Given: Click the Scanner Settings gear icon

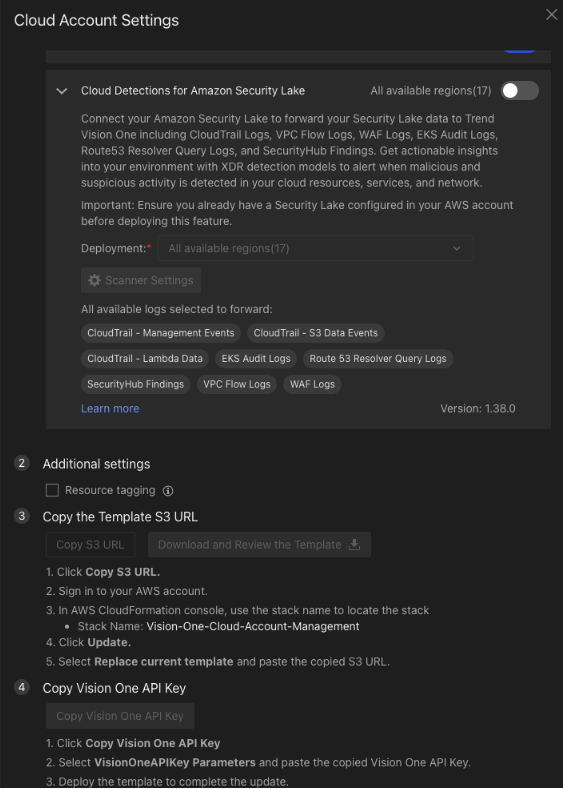Looking at the screenshot, I should point(94,280).
